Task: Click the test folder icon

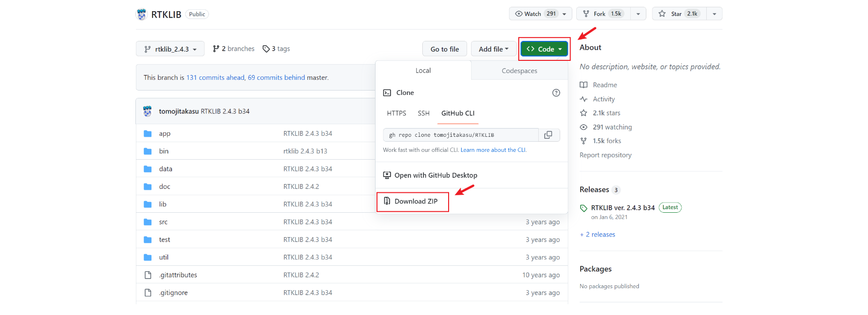Action: tap(148, 240)
